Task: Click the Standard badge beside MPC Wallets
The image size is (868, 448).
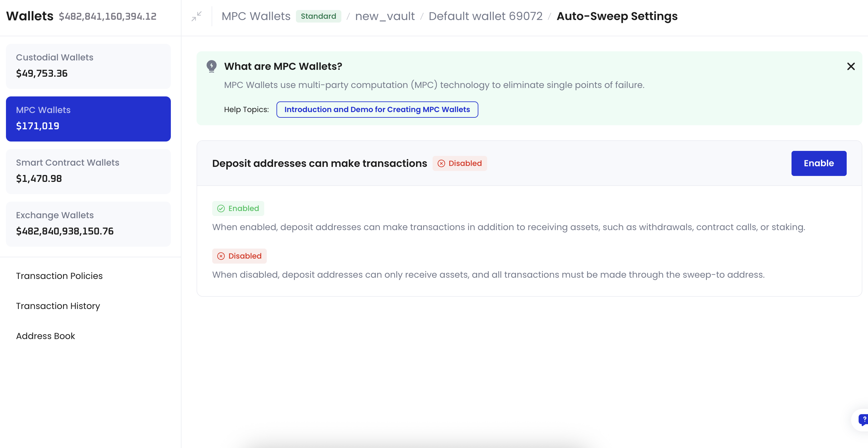Action: click(x=318, y=16)
